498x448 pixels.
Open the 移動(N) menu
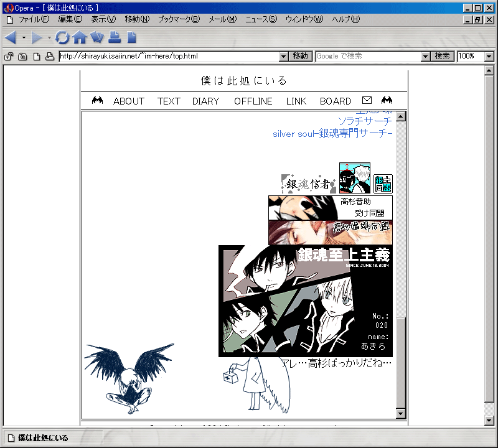[x=137, y=20]
